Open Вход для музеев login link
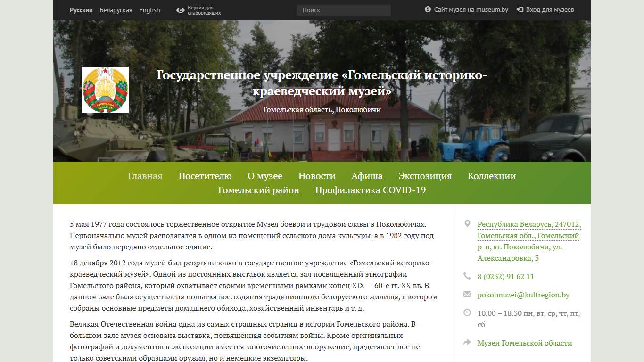This screenshot has width=644, height=362. (x=550, y=9)
